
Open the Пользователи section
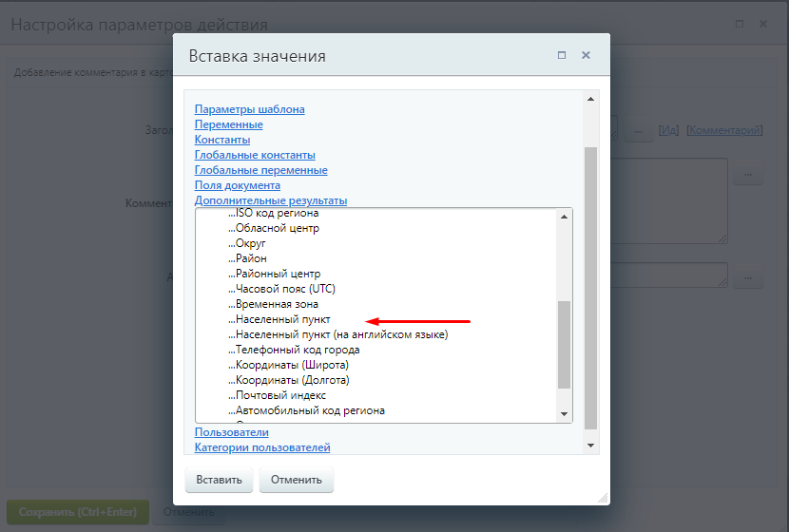click(x=231, y=432)
